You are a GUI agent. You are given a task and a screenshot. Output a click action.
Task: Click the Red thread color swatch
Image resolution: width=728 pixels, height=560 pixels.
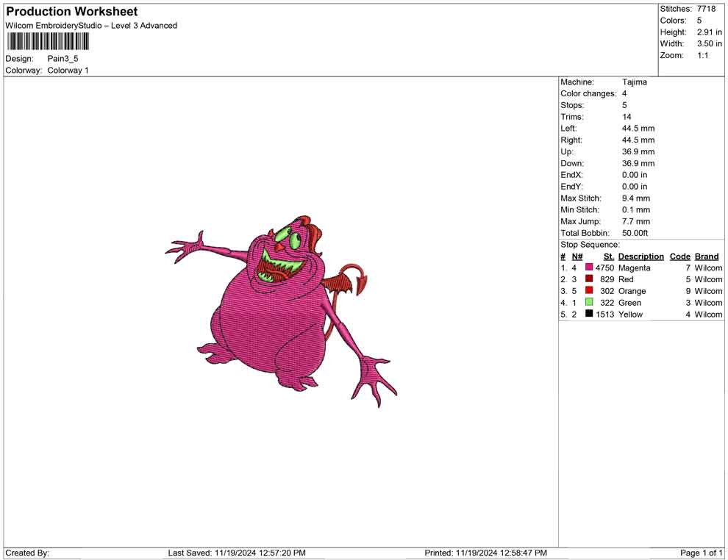[589, 279]
